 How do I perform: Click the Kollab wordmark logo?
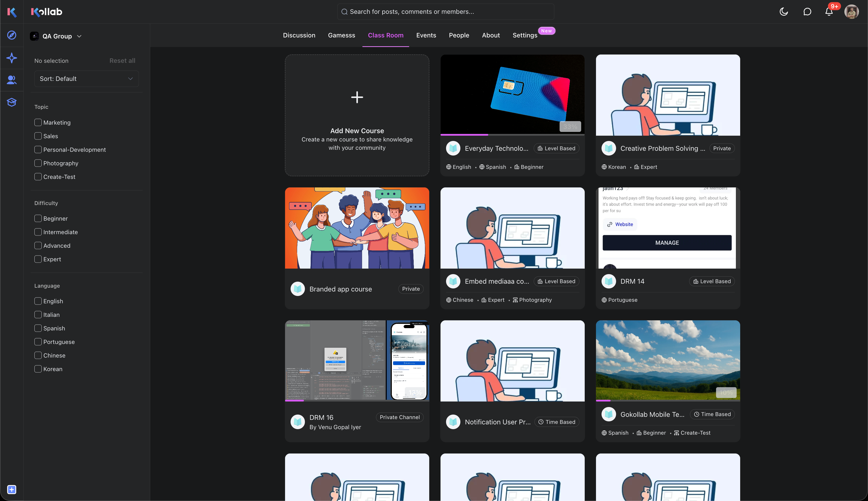tap(46, 12)
